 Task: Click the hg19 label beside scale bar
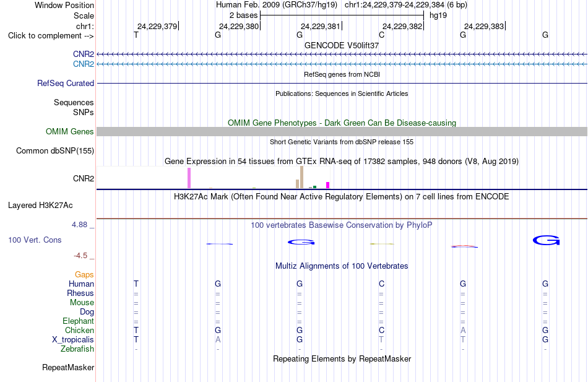(x=438, y=15)
